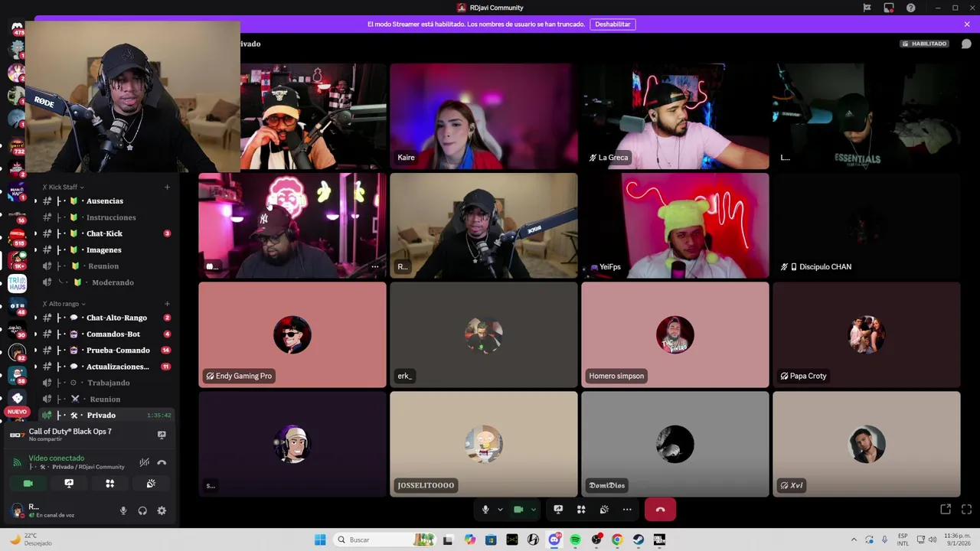Open microphone options dropdown arrow

click(500, 510)
